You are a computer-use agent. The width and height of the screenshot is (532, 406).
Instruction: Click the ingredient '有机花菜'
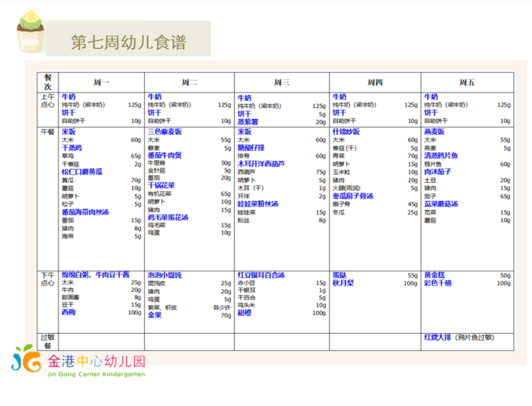pos(160,194)
